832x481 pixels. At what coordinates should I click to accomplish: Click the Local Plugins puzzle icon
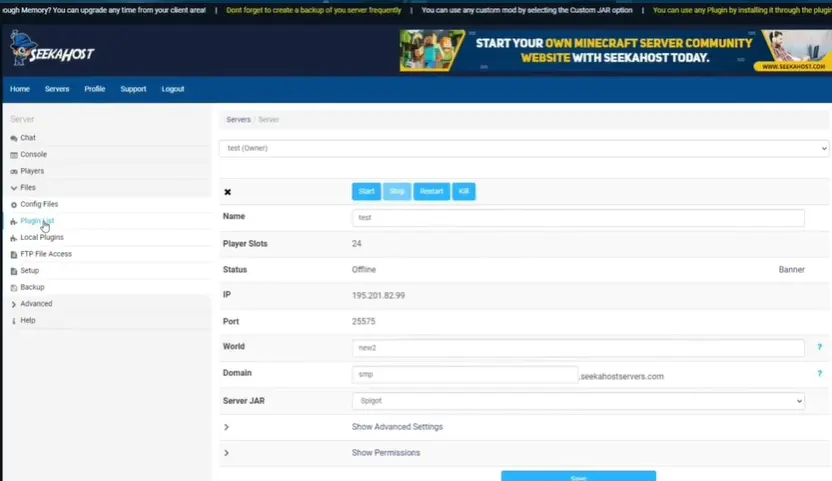click(x=14, y=238)
